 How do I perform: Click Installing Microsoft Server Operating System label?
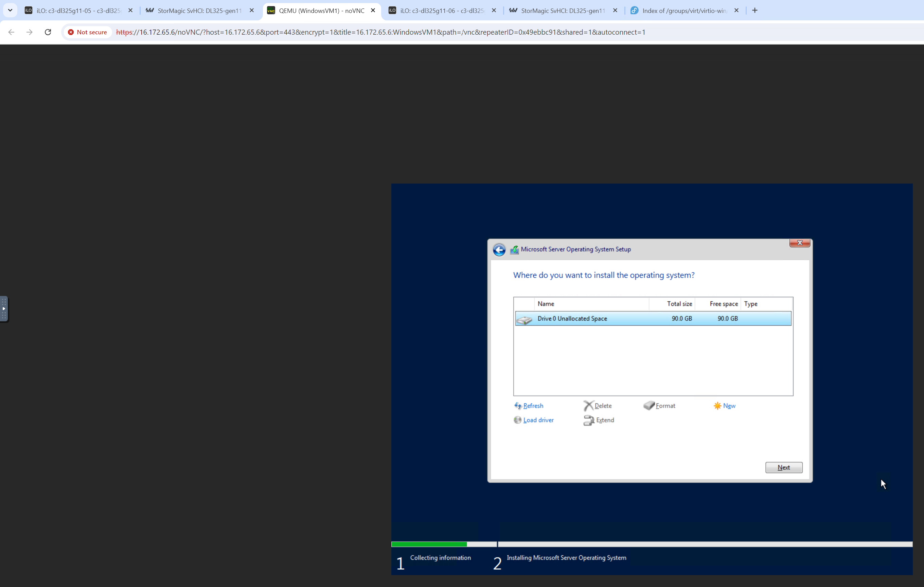point(566,558)
